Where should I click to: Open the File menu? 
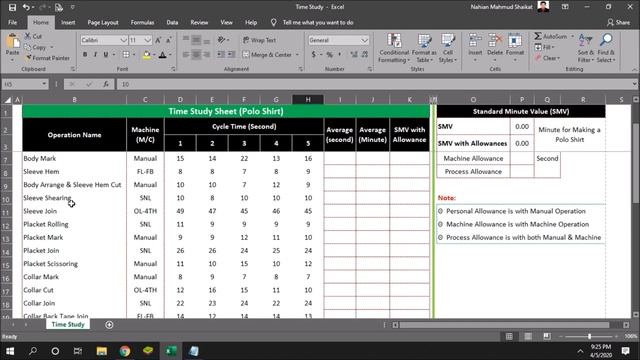coord(13,22)
